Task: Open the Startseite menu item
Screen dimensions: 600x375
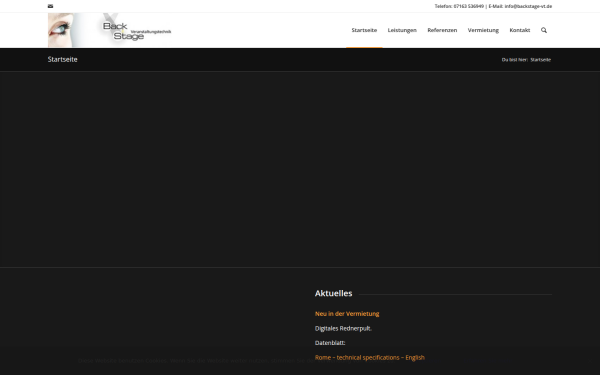Action: click(x=364, y=30)
